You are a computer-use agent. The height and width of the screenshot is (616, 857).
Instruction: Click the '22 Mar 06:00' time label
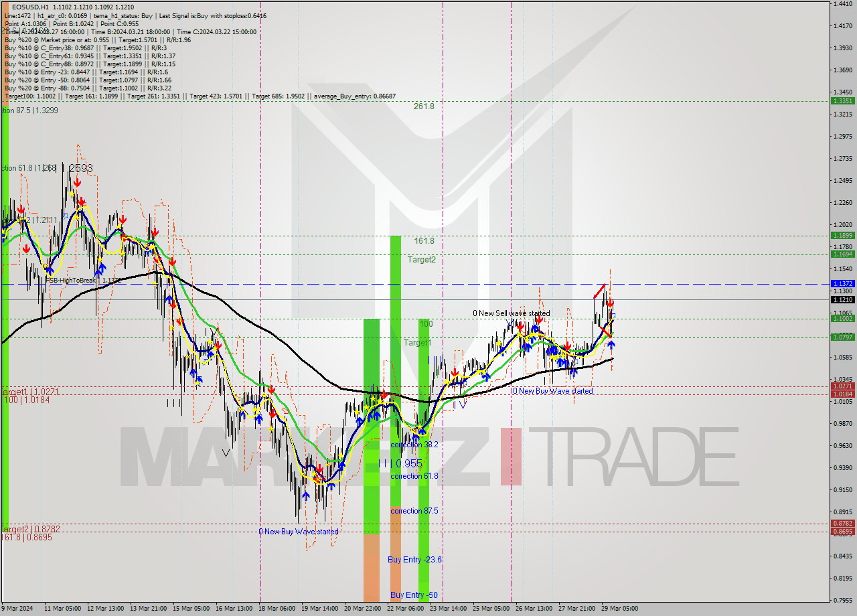click(406, 609)
